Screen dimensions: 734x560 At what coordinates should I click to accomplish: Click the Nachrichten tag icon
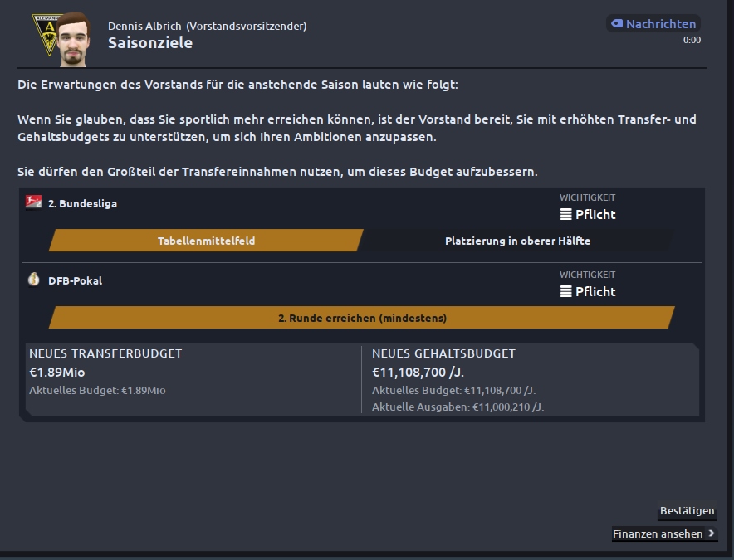tap(617, 23)
